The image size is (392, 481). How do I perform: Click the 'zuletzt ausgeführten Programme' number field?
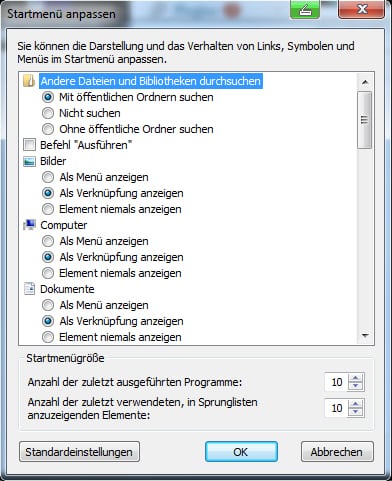click(x=336, y=382)
